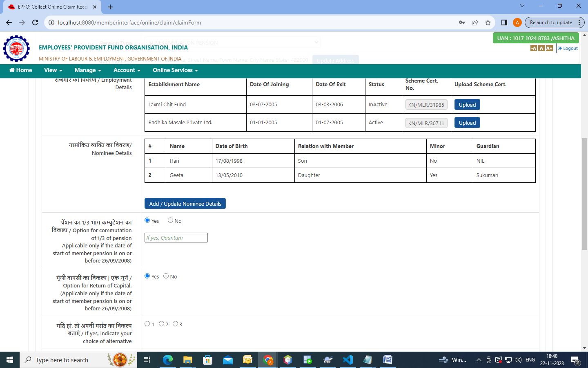The image size is (588, 368).
Task: Open the share page icon in address bar
Action: tap(475, 22)
